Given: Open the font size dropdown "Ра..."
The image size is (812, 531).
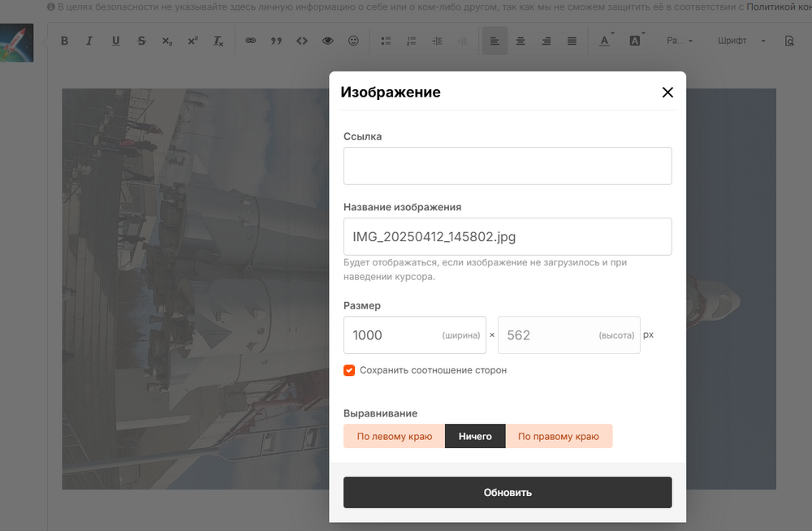Looking at the screenshot, I should (679, 41).
